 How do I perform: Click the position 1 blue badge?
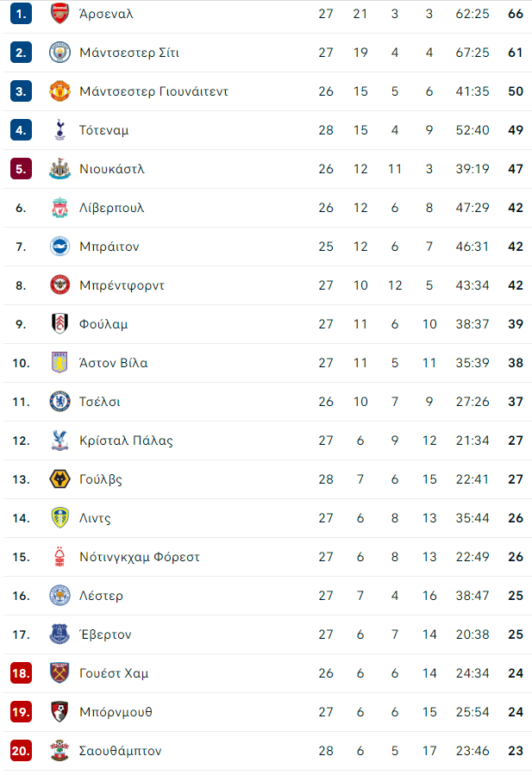tap(21, 13)
